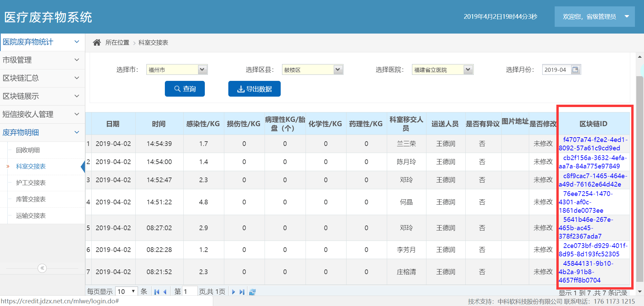644x306 pixels.
Task: Click the home icon in breadcrumb
Action: [97, 42]
